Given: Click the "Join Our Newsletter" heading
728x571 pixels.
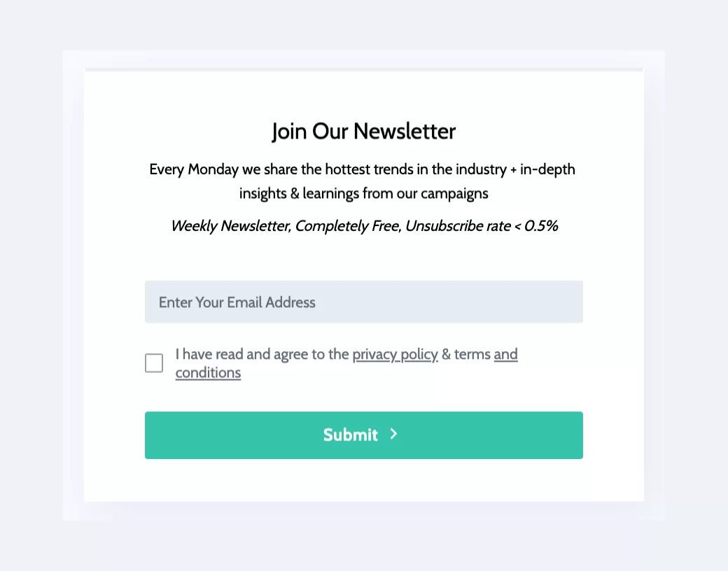Looking at the screenshot, I should tap(363, 131).
